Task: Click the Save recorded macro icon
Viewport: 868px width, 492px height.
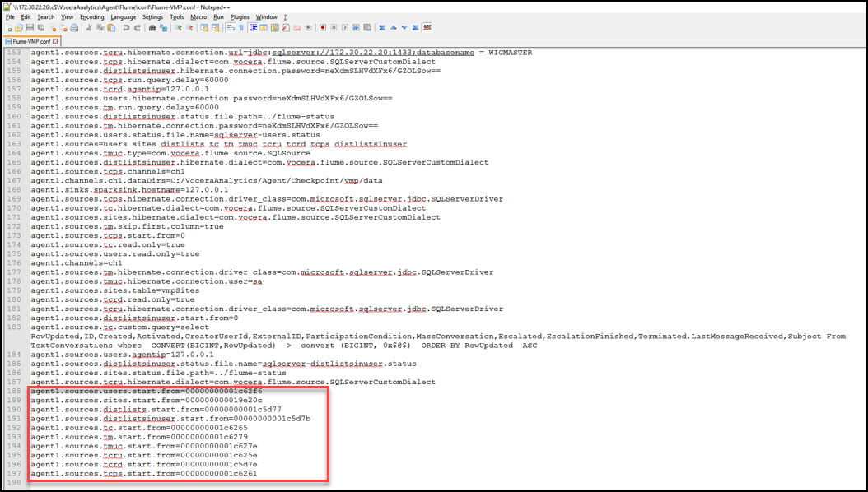Action: pyautogui.click(x=366, y=28)
